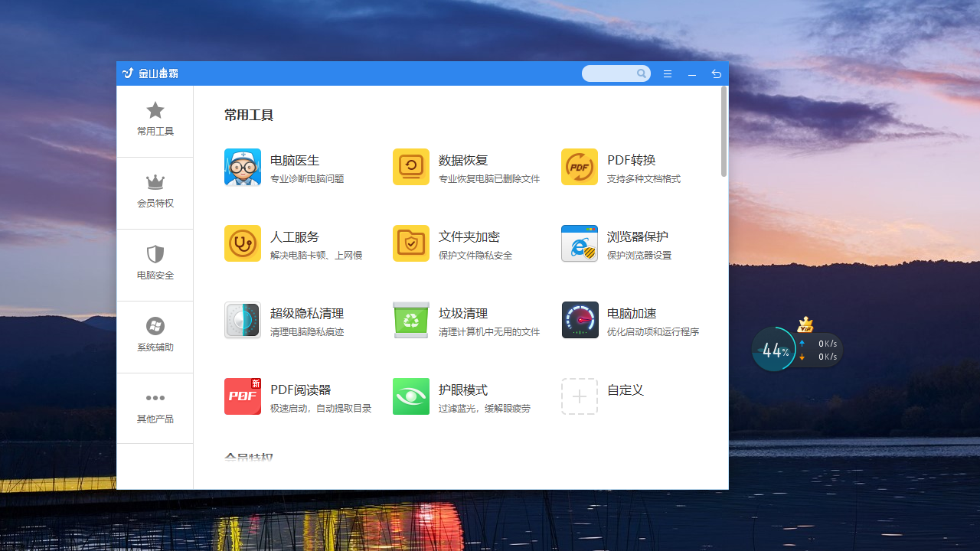Open the 系统辅助 sidebar section
This screenshot has width=980, height=551.
pyautogui.click(x=155, y=335)
